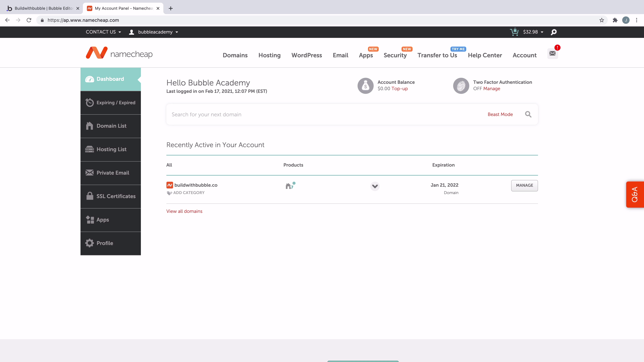This screenshot has width=644, height=362.
Task: Open Expiring / Expired via the clock icon
Action: 90,102
